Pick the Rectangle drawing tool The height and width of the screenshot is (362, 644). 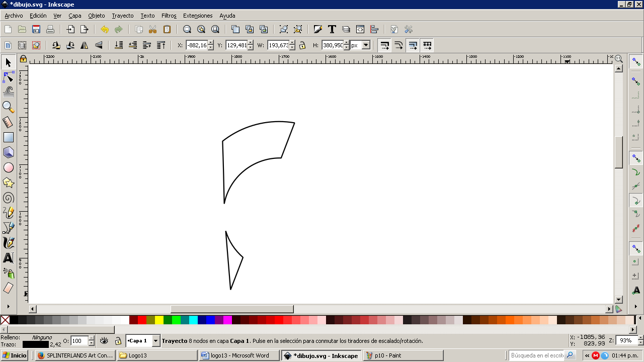[x=9, y=137]
